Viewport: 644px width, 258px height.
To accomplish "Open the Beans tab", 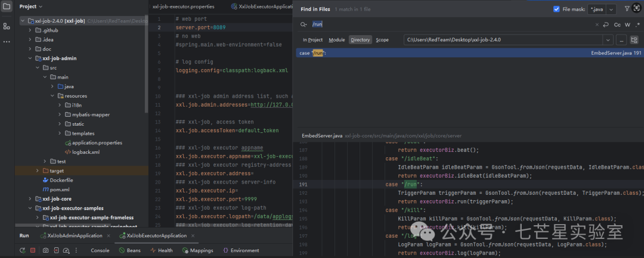I will point(130,250).
